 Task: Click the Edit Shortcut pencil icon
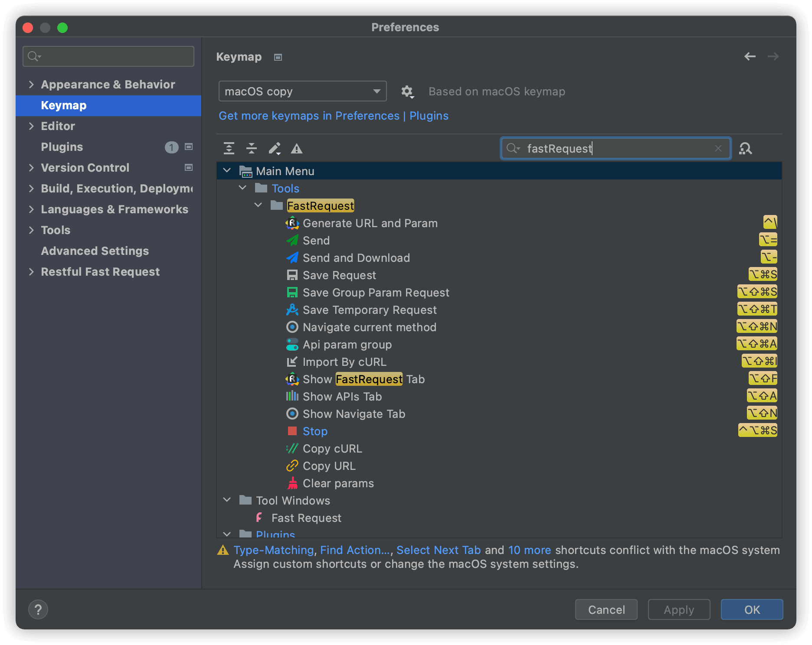[274, 149]
